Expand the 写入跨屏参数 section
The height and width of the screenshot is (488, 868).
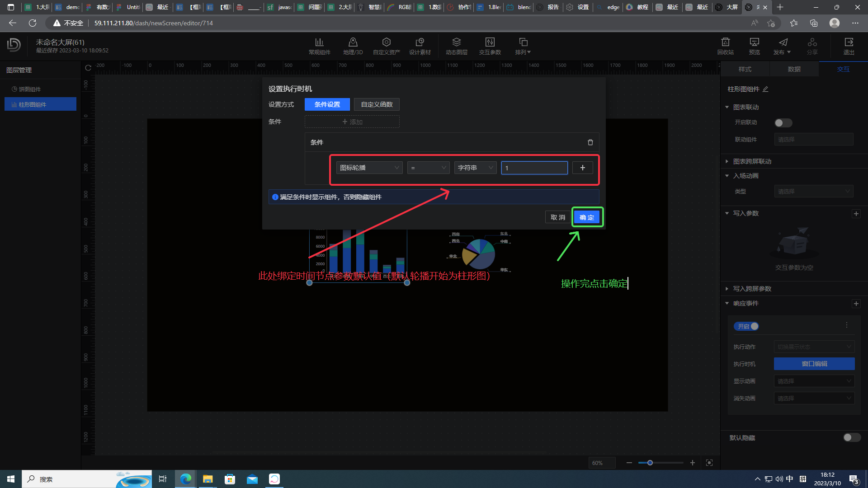[x=727, y=289]
